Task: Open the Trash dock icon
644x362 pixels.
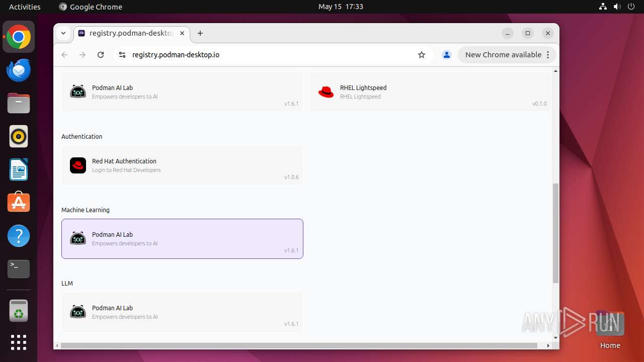Action: tap(19, 311)
